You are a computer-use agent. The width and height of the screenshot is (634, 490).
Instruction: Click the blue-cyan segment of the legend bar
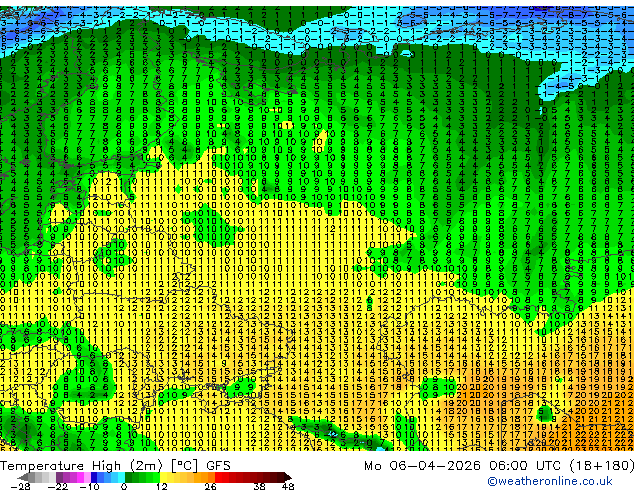click(108, 477)
